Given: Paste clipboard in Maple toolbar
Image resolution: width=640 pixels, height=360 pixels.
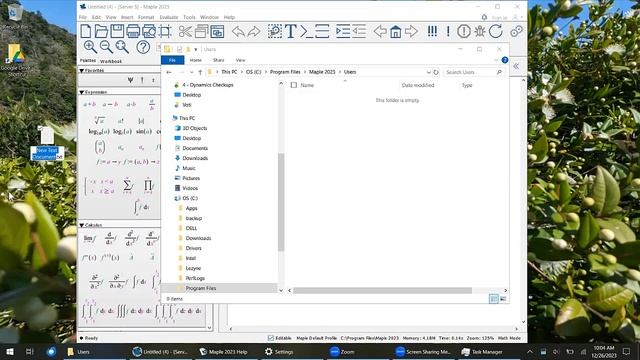Looking at the screenshot, I should point(217,31).
